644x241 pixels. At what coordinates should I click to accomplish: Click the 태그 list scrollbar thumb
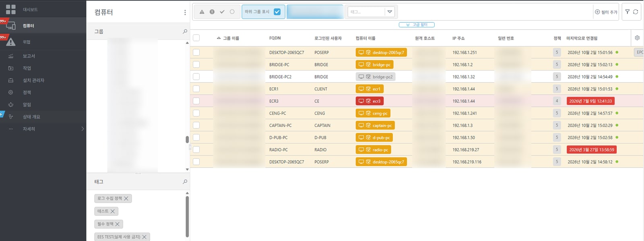coord(187,216)
